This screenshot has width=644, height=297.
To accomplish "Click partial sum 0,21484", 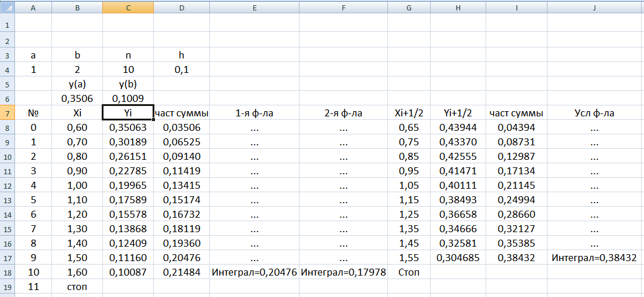I will (x=182, y=272).
